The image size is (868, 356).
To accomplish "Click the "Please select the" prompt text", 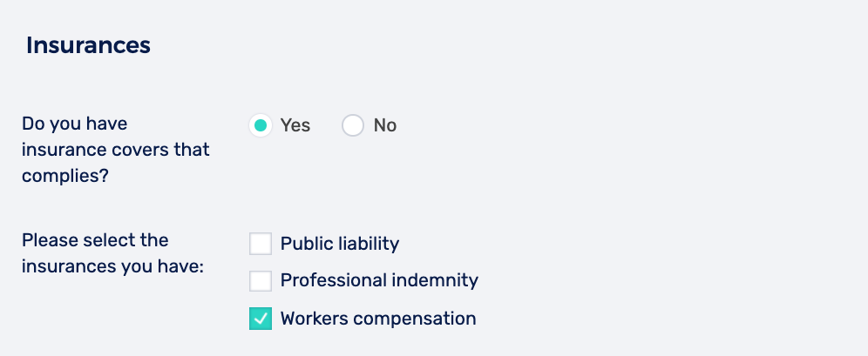I will (x=95, y=239).
